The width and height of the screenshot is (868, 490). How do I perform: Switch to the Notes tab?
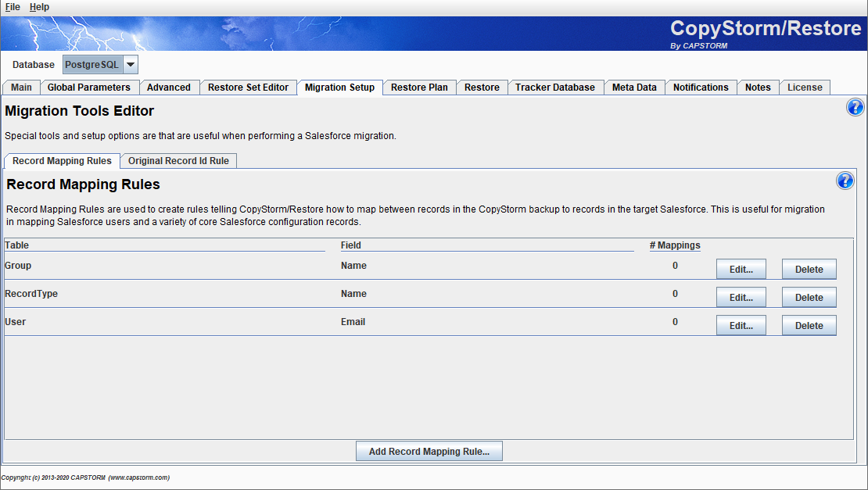pyautogui.click(x=758, y=88)
